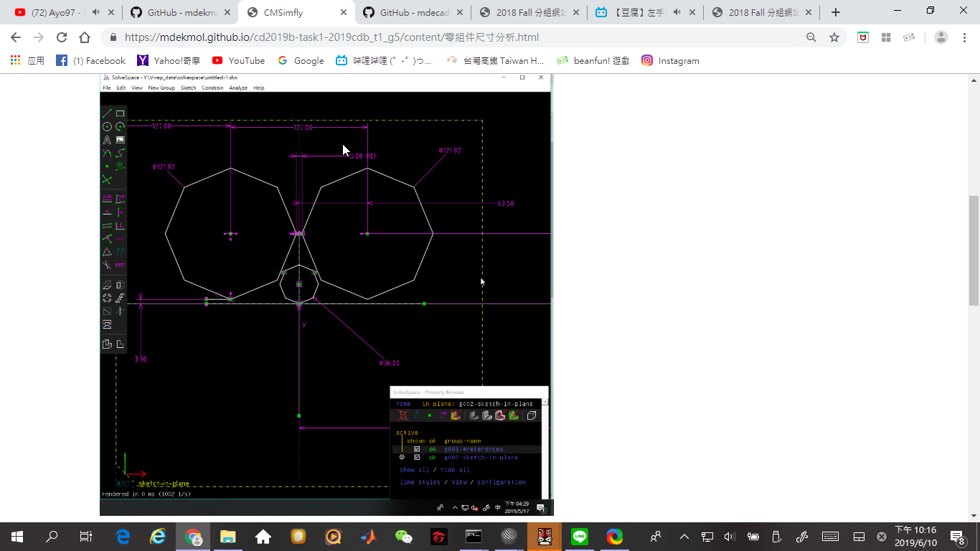Image resolution: width=980 pixels, height=551 pixels.
Task: Open a new Chrome tab
Action: pos(835,12)
